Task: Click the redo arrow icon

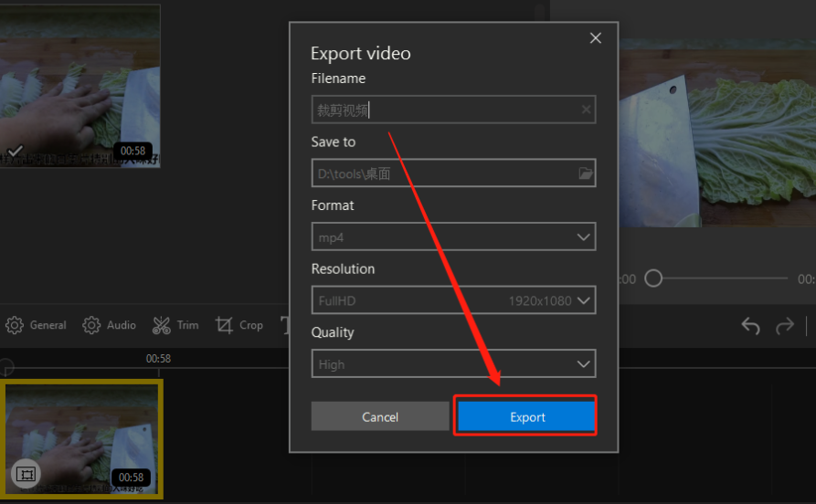Action: pyautogui.click(x=785, y=326)
